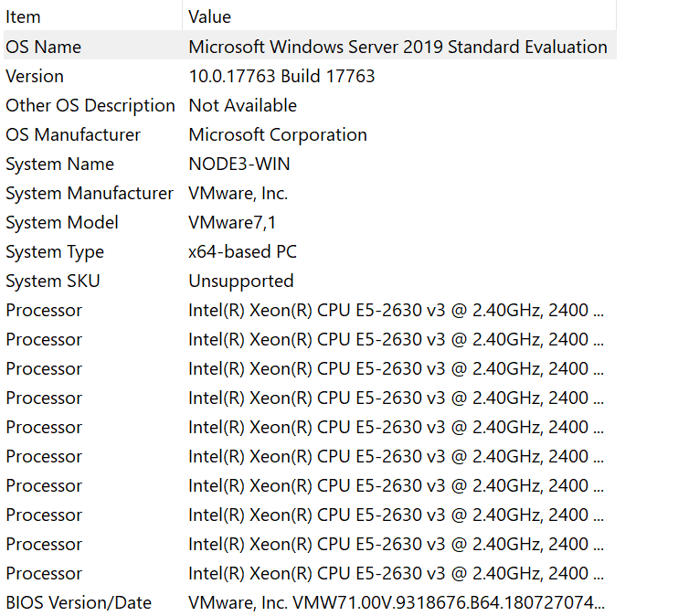Select the BIOS Version/Date row
The image size is (689, 616).
click(x=310, y=602)
